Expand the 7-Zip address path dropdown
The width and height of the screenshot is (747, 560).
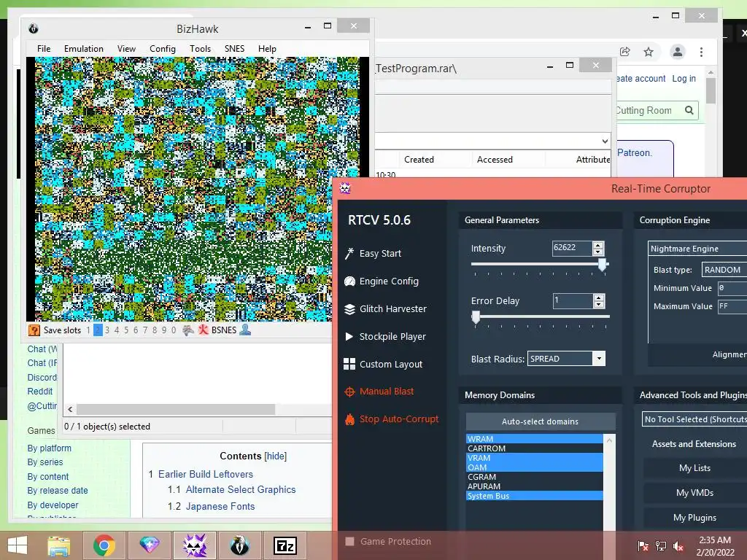(x=605, y=141)
